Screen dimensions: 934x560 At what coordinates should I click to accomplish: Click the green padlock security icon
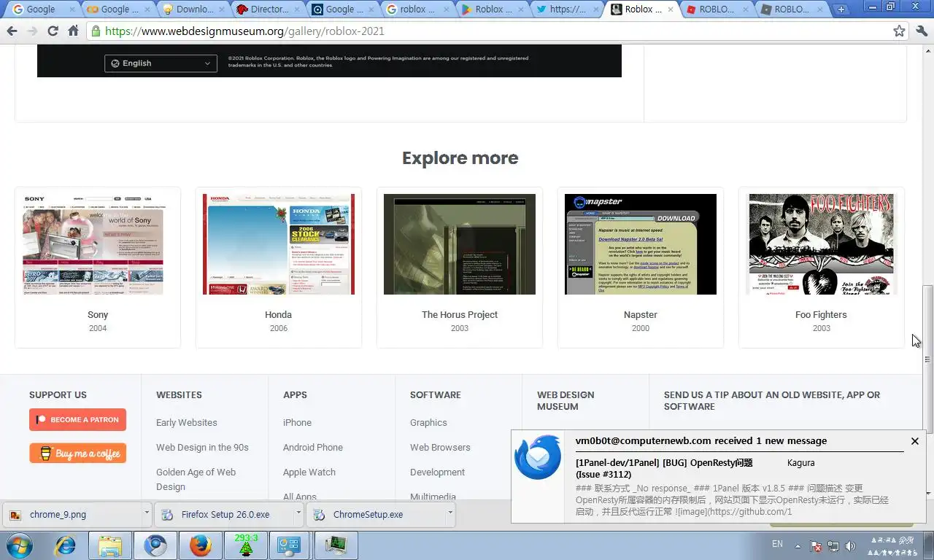tap(96, 31)
